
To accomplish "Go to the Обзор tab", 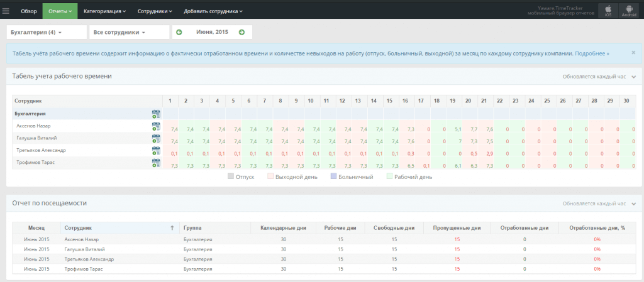I will point(29,11).
